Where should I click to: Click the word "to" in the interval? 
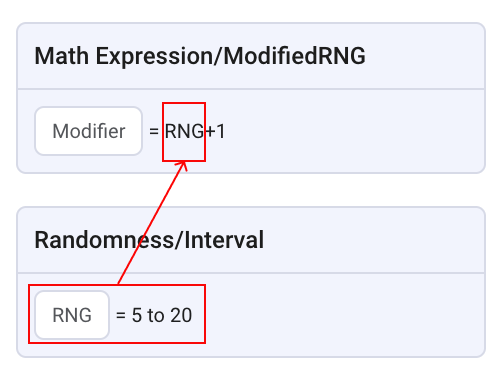(x=156, y=315)
